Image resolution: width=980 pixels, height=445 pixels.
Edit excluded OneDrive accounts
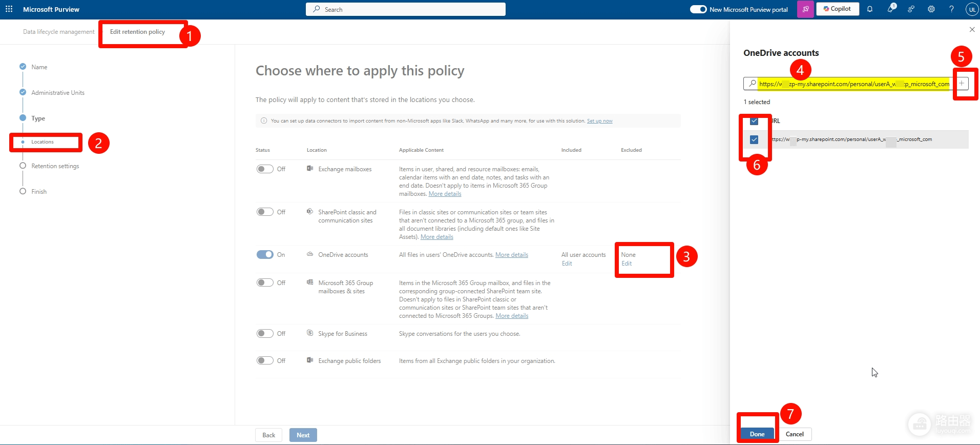[627, 264]
